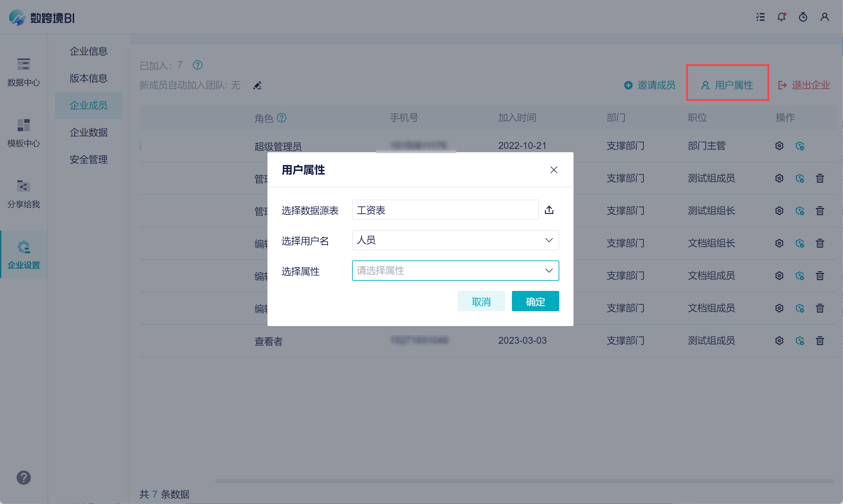843x504 pixels.
Task: Open the task list icon in header
Action: (x=760, y=17)
